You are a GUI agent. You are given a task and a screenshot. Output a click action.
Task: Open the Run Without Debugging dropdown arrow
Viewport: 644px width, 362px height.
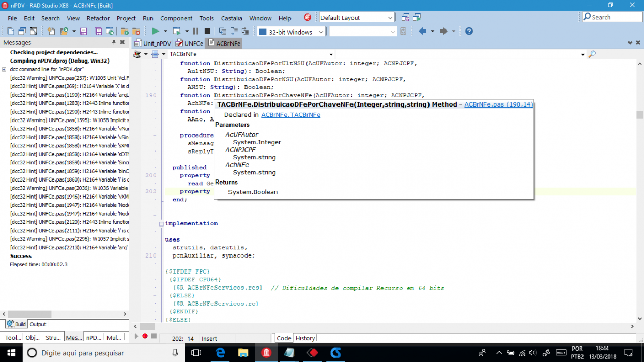(x=187, y=32)
